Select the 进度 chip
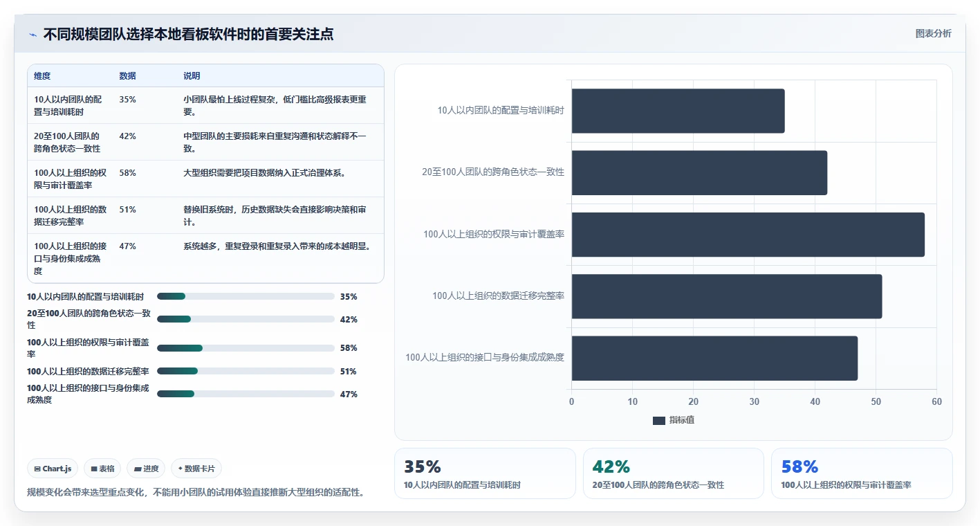980x526 pixels. pos(146,469)
